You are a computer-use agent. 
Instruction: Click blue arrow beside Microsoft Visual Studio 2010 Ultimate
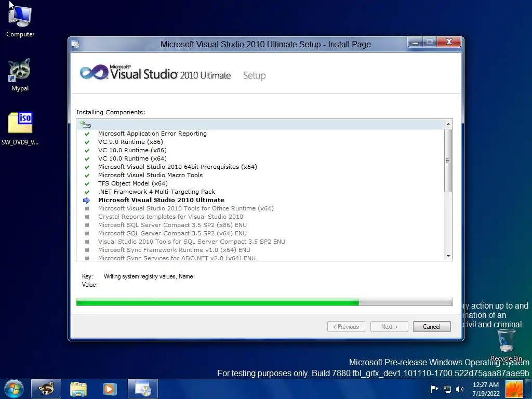[x=87, y=200]
